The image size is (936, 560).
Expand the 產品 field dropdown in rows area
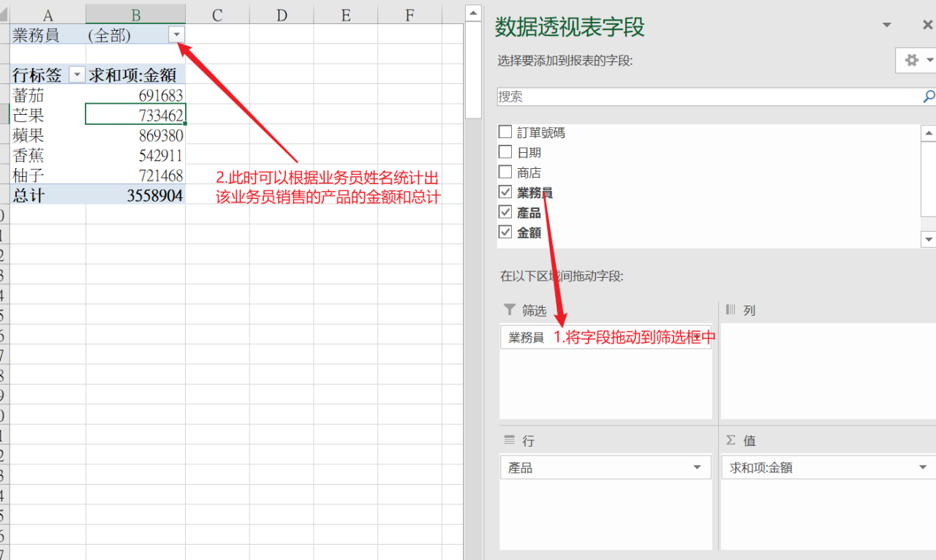[x=698, y=468]
